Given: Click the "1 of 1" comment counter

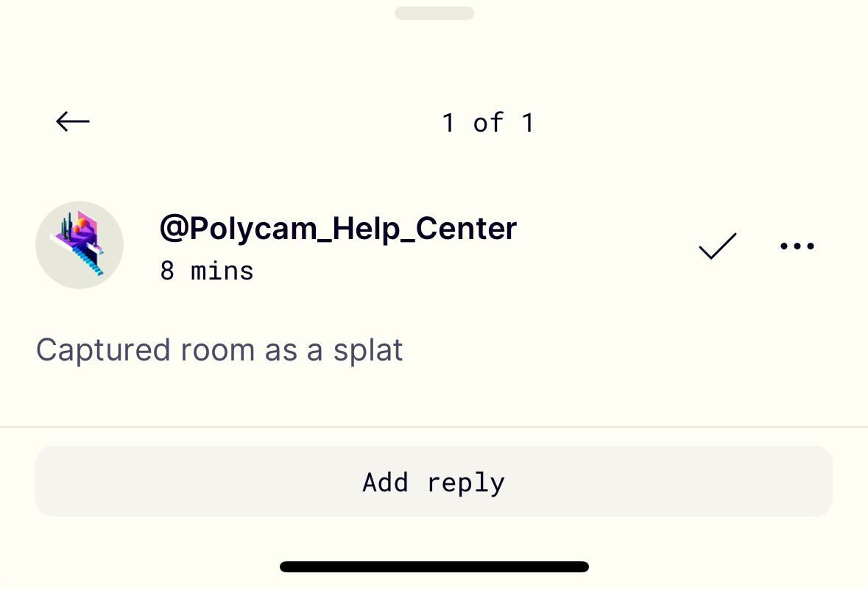Looking at the screenshot, I should click(x=488, y=123).
